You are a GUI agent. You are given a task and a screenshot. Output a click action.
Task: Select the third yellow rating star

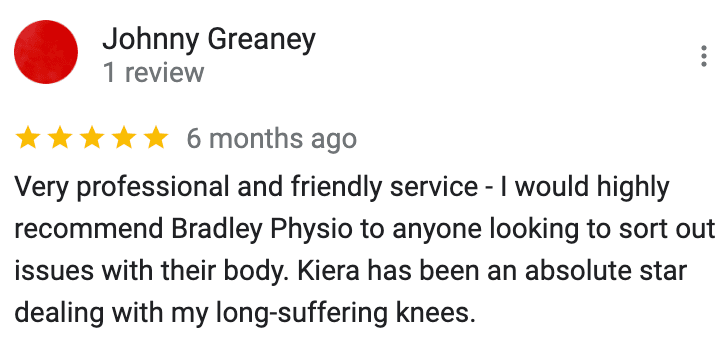92,138
